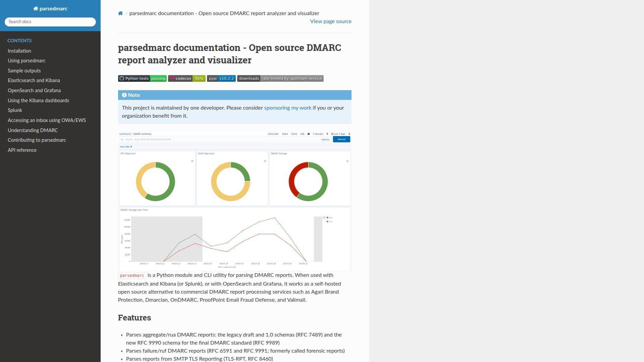The image size is (644, 362).
Task: Click the Python tests passing badge
Action: 142,78
